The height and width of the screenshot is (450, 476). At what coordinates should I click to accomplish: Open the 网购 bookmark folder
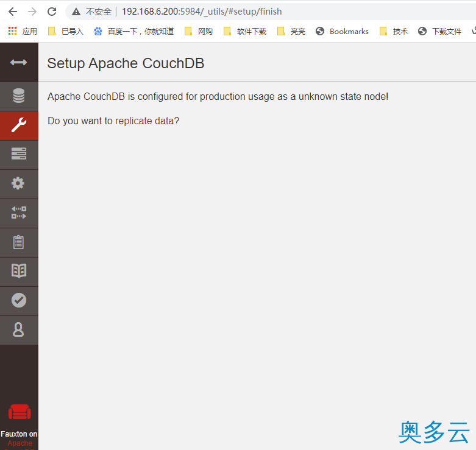(x=199, y=31)
